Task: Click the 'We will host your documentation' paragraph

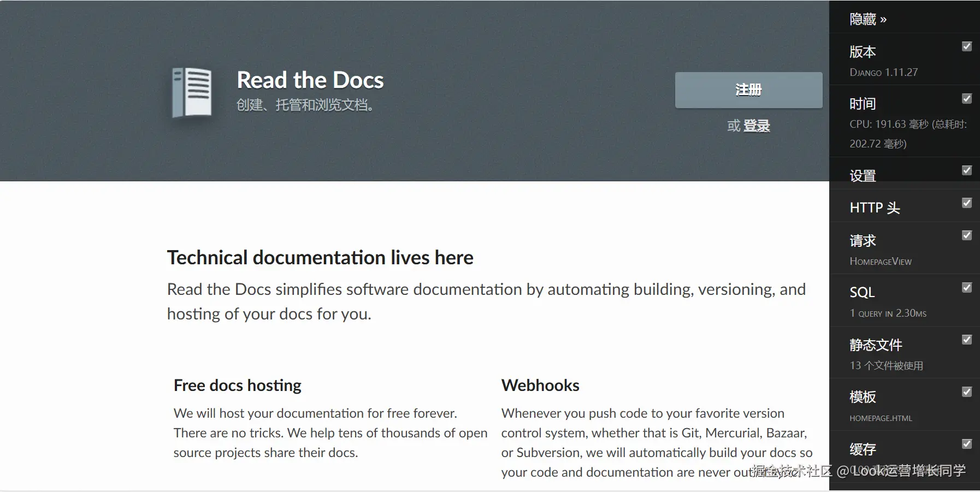Action: click(330, 433)
